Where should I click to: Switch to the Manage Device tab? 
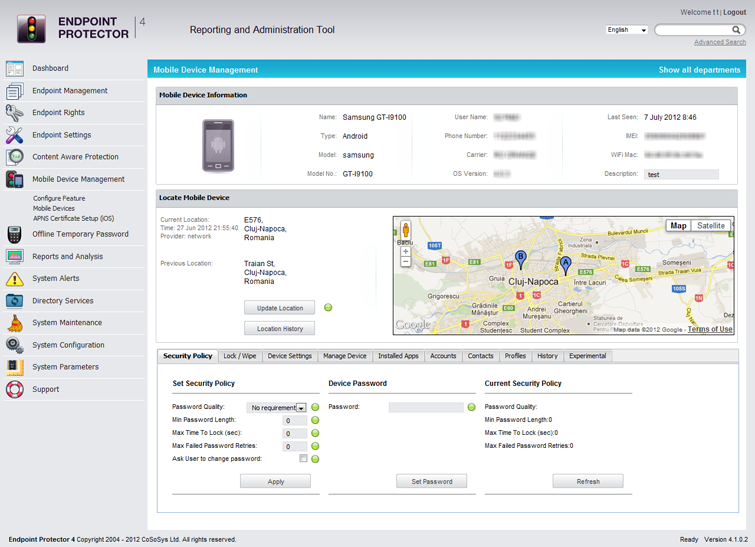click(x=345, y=356)
